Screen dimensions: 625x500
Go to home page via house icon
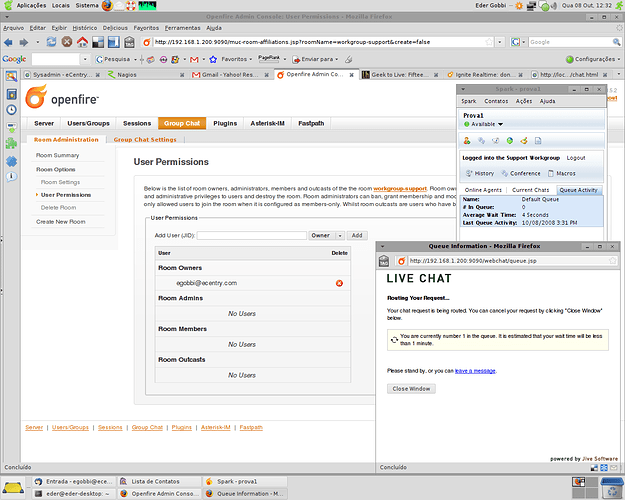tap(83, 42)
